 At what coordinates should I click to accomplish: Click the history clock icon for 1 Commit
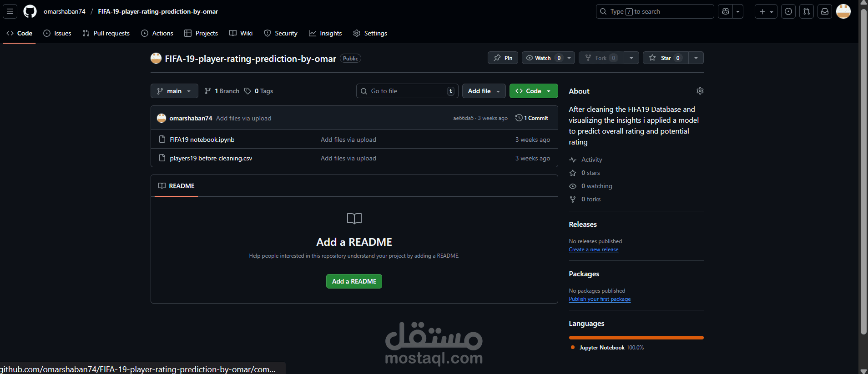click(x=519, y=118)
